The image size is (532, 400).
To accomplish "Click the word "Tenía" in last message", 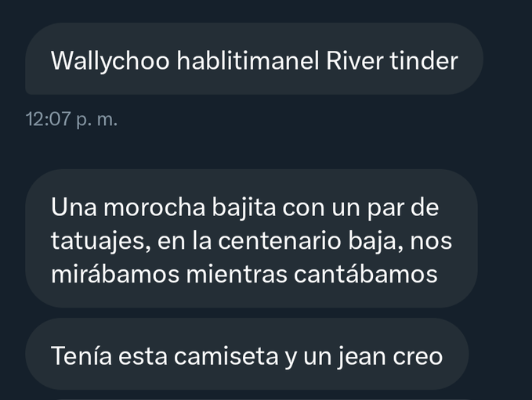I will (x=81, y=355).
